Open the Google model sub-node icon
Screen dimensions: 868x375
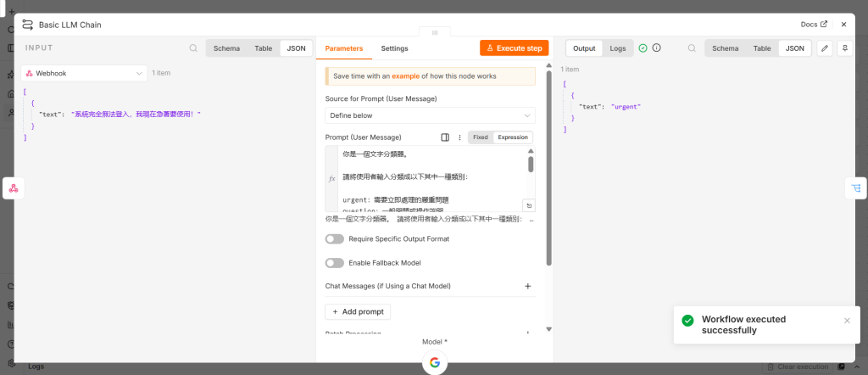coord(435,362)
